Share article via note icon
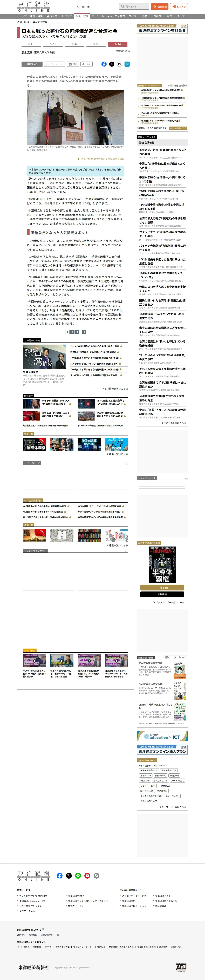 pyautogui.click(x=119, y=64)
